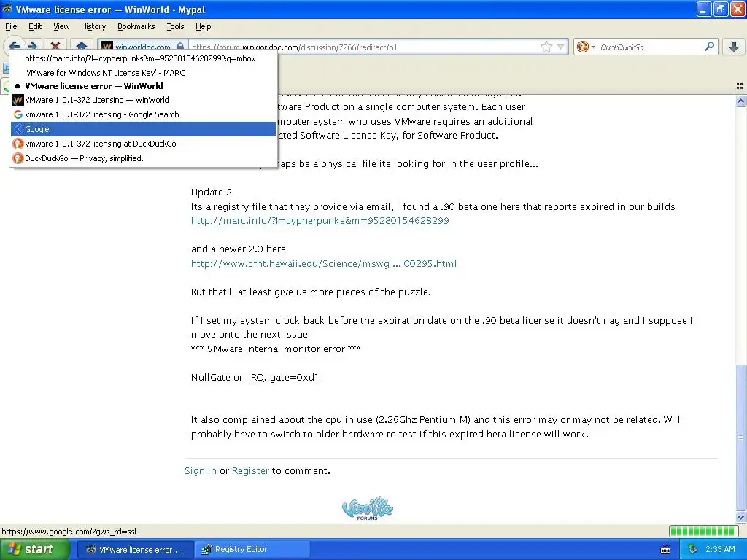Click the Vanilla Forums logo
The image size is (747, 560).
[x=368, y=508]
